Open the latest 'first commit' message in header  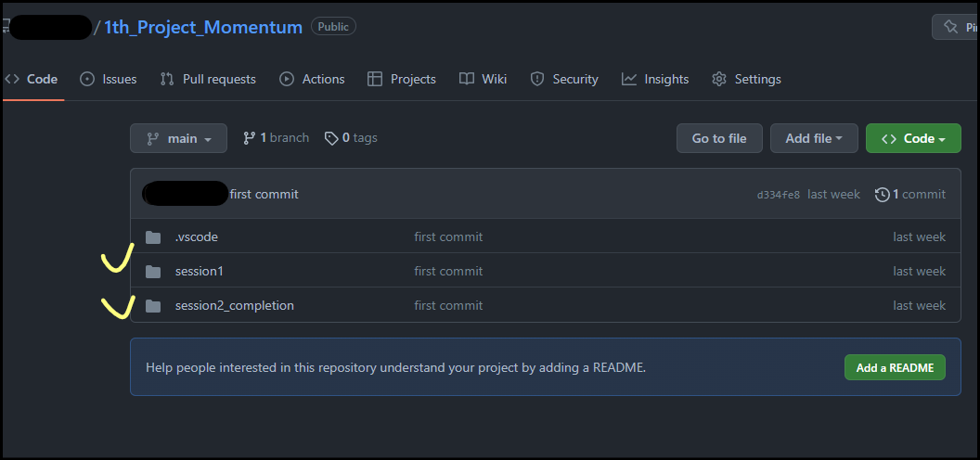pos(264,195)
